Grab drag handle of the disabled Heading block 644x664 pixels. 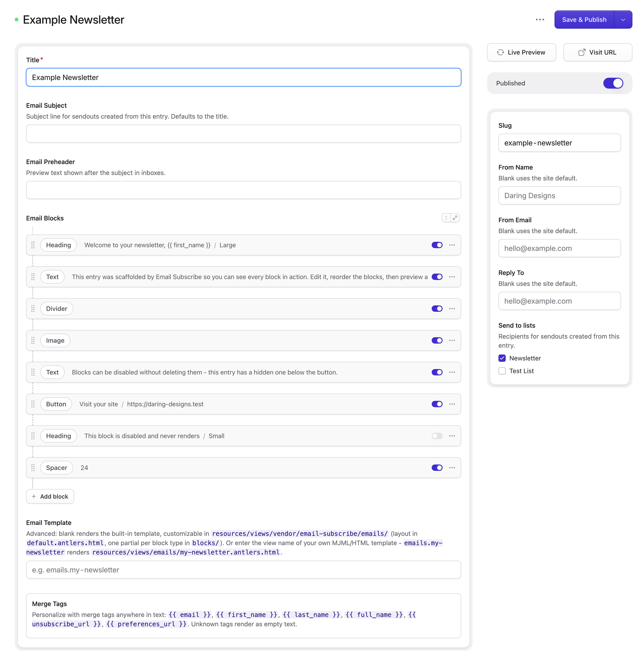click(33, 436)
